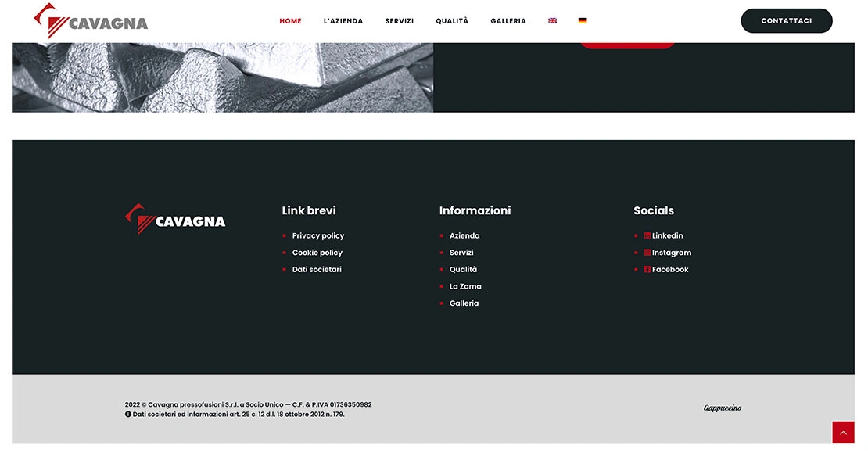Click the 'Informazioni' heading
Viewport: 868px width, 456px height.
tap(475, 210)
